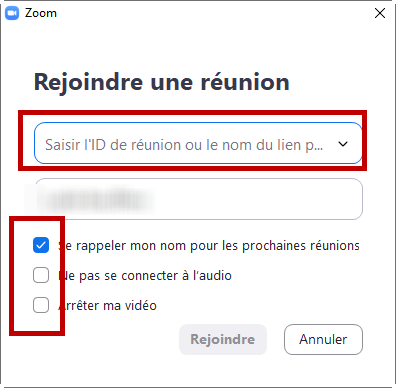Click the Zoom window title text
Screen dimensions: 396x388
tap(41, 13)
